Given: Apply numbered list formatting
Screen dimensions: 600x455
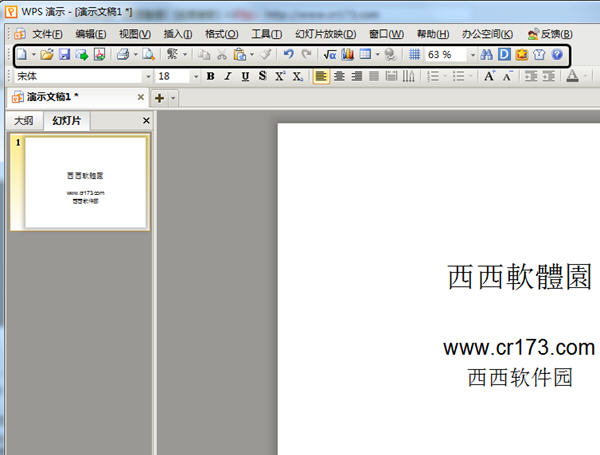Looking at the screenshot, I should [433, 76].
